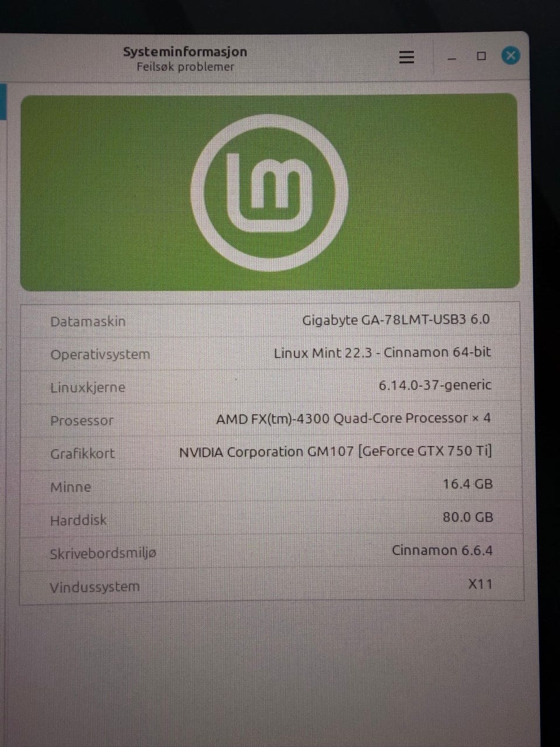Click the Cinnamon 6.6.4 value
The height and width of the screenshot is (747, 560).
click(x=442, y=550)
